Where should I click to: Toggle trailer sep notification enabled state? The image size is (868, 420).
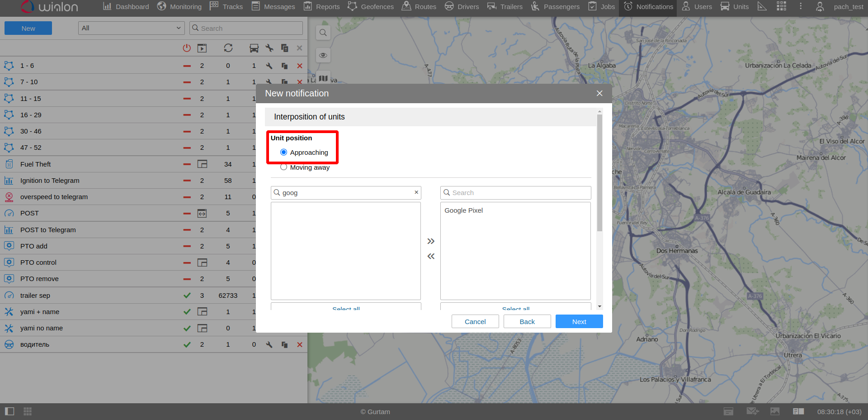[x=187, y=296]
